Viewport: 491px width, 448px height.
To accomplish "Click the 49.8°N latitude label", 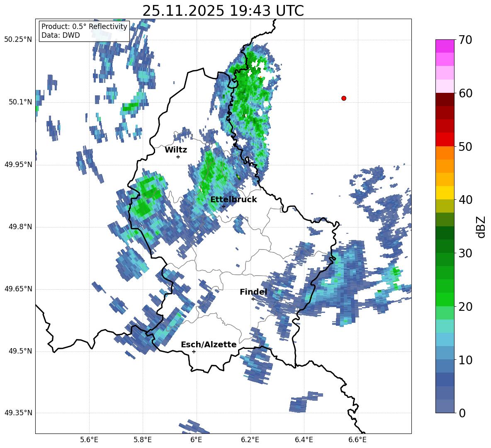I will [20, 227].
